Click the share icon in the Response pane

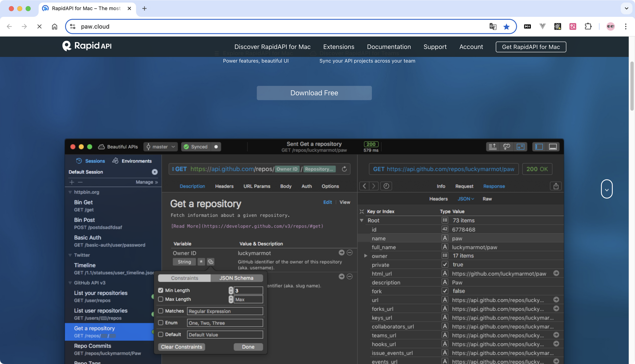coord(555,186)
